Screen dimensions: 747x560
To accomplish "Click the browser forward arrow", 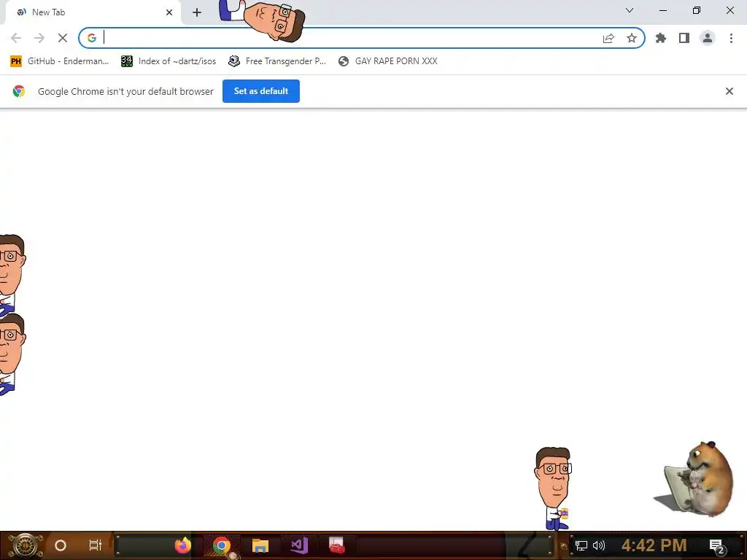I will click(x=39, y=38).
